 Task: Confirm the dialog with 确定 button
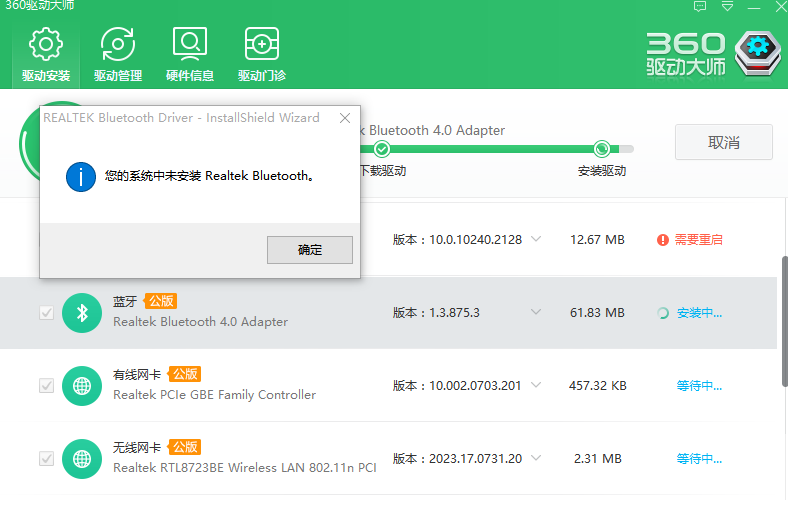tap(310, 250)
